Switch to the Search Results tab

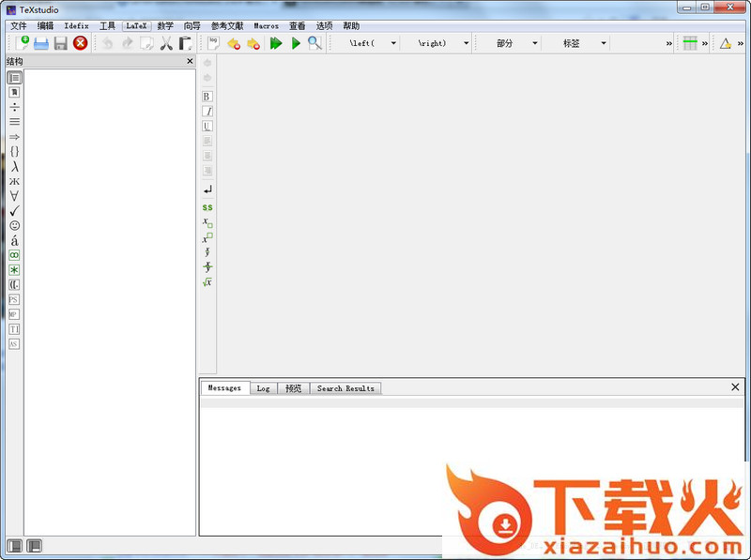345,388
